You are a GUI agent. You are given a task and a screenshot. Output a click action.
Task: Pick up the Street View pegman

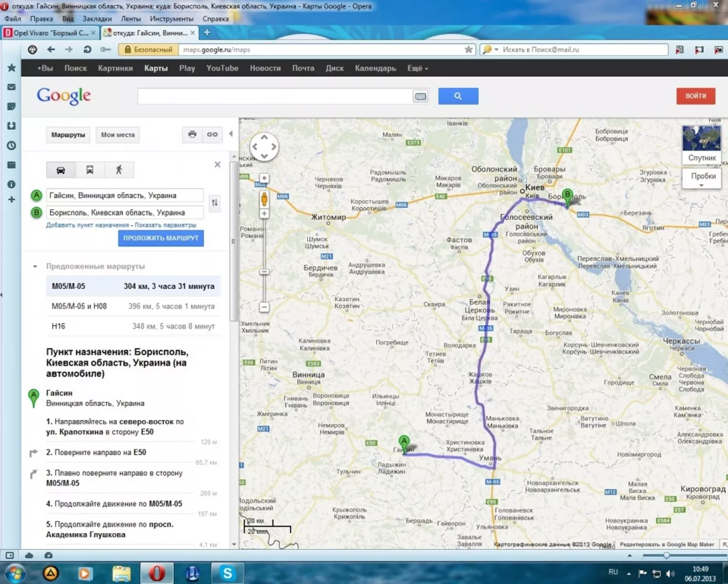coord(264,199)
